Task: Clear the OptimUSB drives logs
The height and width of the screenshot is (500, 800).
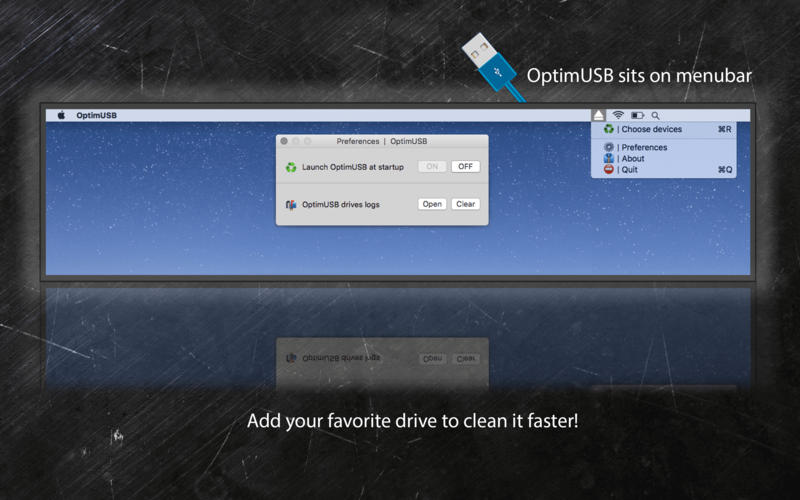Action: pyautogui.click(x=465, y=204)
